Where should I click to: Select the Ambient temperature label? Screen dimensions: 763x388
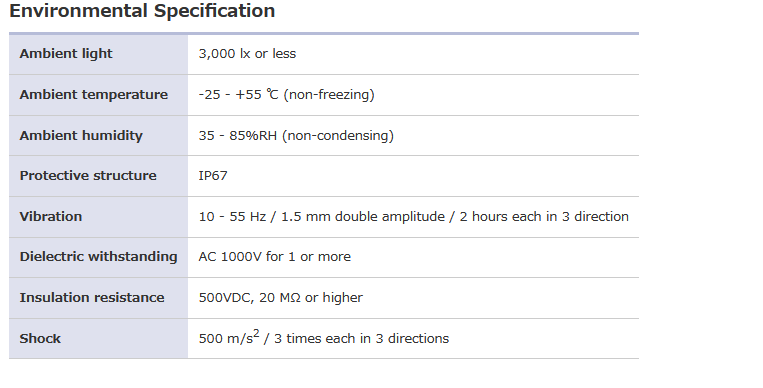[93, 94]
